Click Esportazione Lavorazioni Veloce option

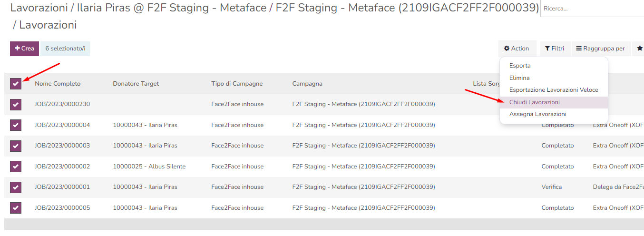pyautogui.click(x=554, y=90)
